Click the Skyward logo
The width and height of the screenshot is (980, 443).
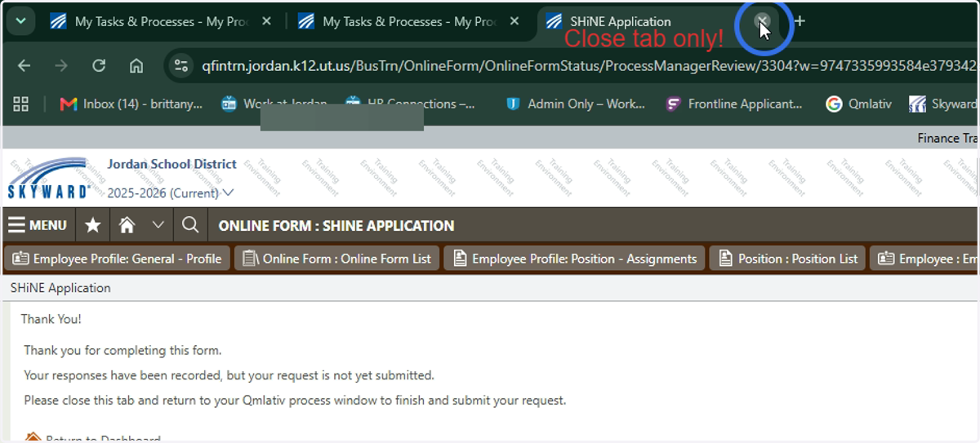point(49,178)
